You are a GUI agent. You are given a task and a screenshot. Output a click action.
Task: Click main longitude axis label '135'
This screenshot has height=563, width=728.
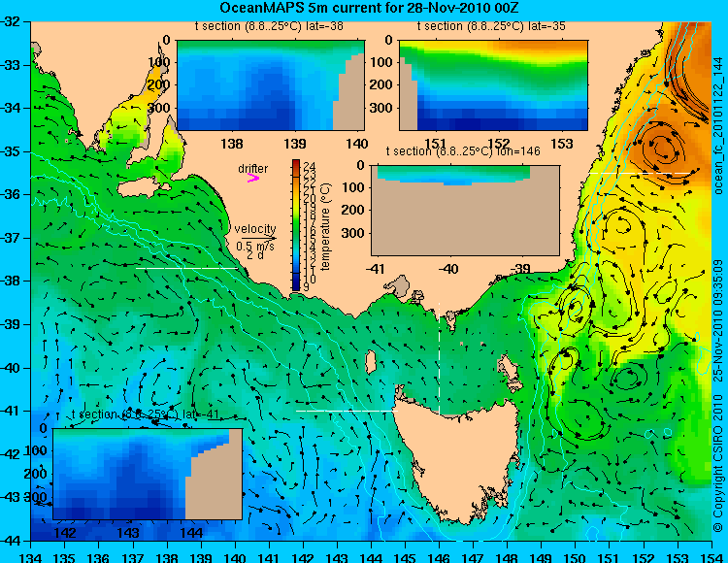[64, 557]
